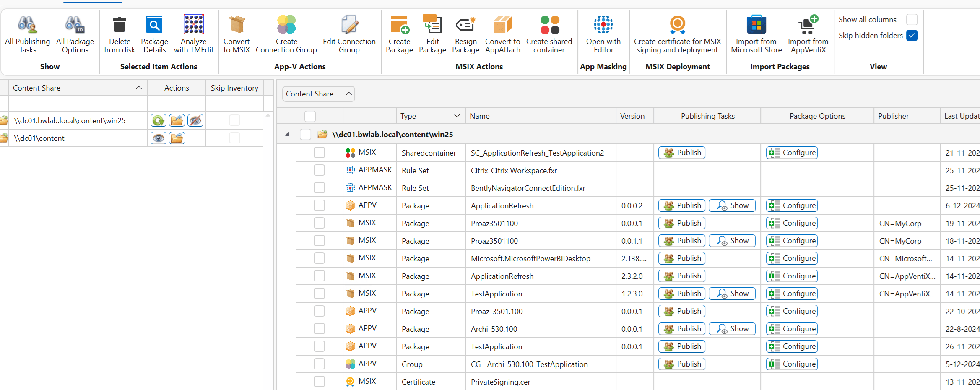980x390 pixels.
Task: Tick checkbox for Citrix Workspace.fxr row
Action: 319,170
